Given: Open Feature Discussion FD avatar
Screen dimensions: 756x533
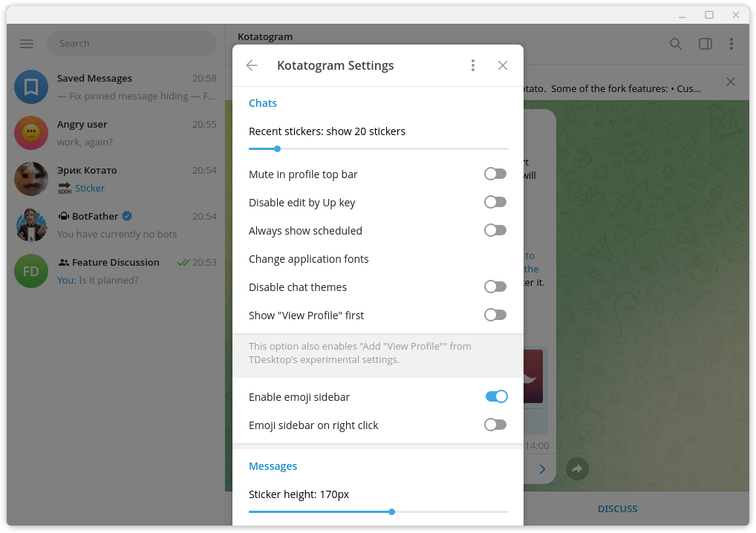Looking at the screenshot, I should [x=31, y=271].
